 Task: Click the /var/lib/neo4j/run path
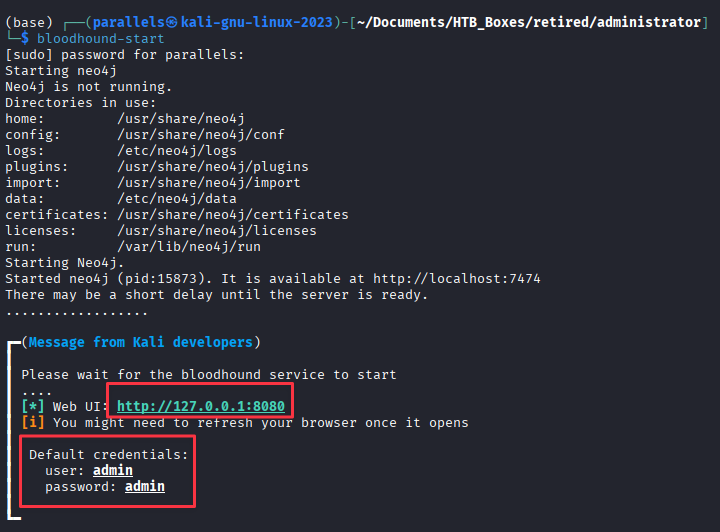[189, 246]
